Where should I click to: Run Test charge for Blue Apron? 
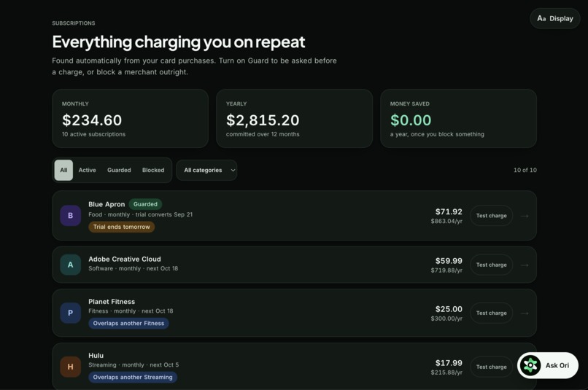pyautogui.click(x=491, y=216)
